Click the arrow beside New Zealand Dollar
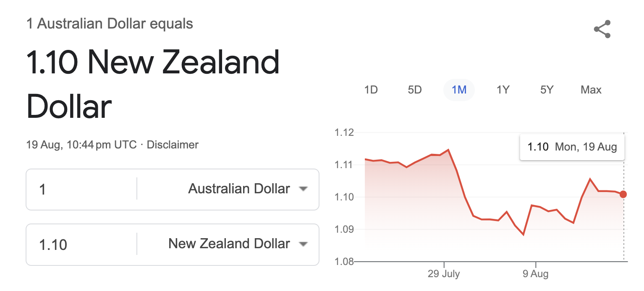The image size is (644, 291). click(x=303, y=244)
